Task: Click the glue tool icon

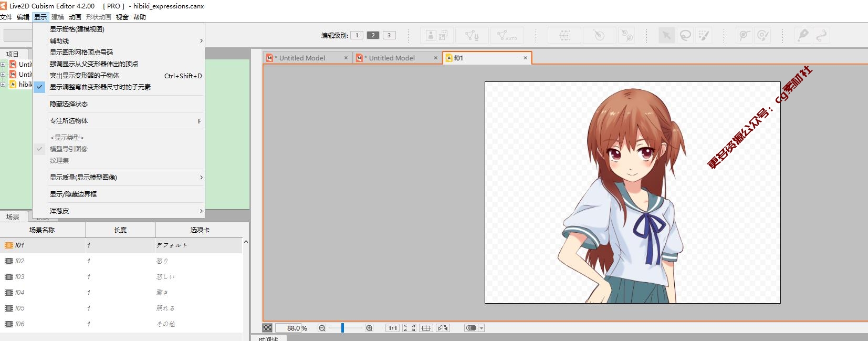Action: (626, 35)
